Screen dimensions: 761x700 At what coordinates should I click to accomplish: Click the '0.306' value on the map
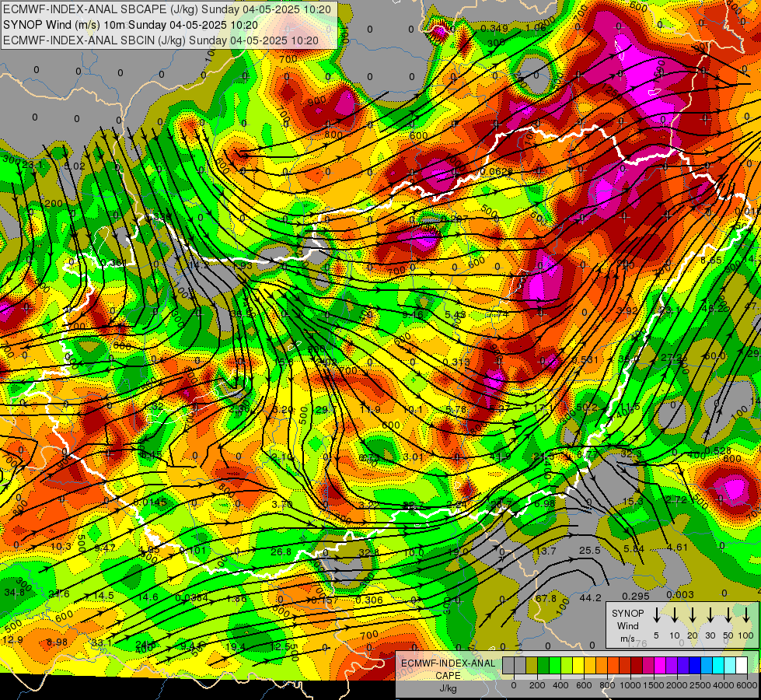(369, 600)
